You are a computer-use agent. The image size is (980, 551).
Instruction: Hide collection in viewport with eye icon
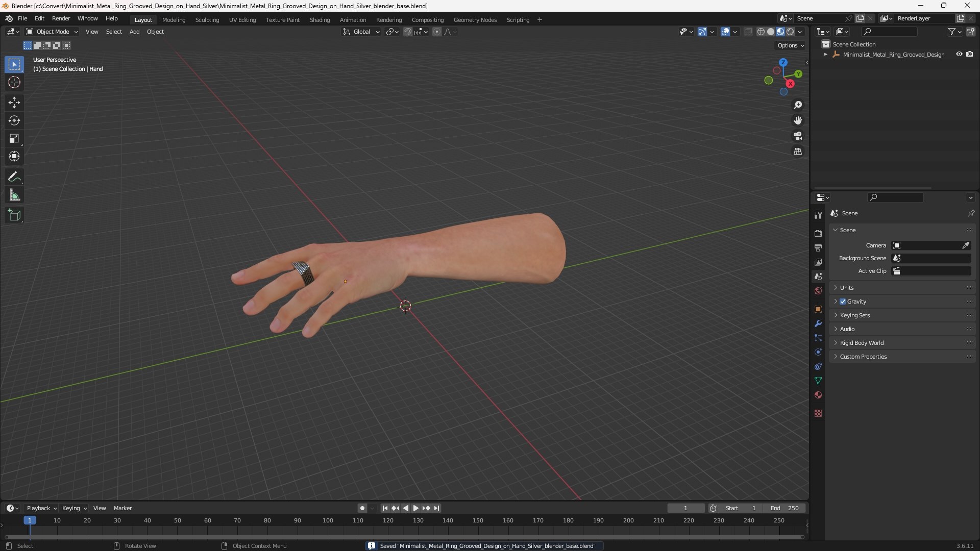pos(959,54)
